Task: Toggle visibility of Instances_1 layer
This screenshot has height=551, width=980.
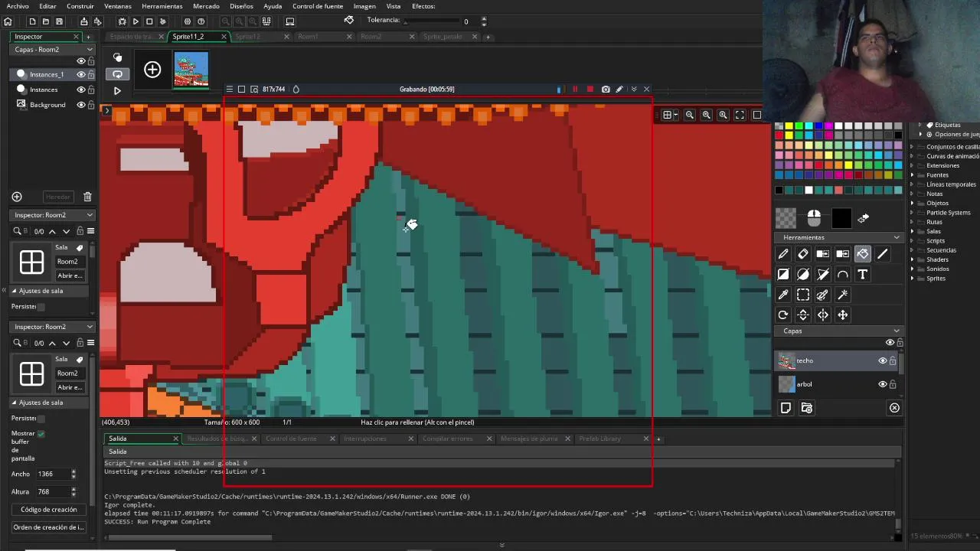Action: point(80,74)
